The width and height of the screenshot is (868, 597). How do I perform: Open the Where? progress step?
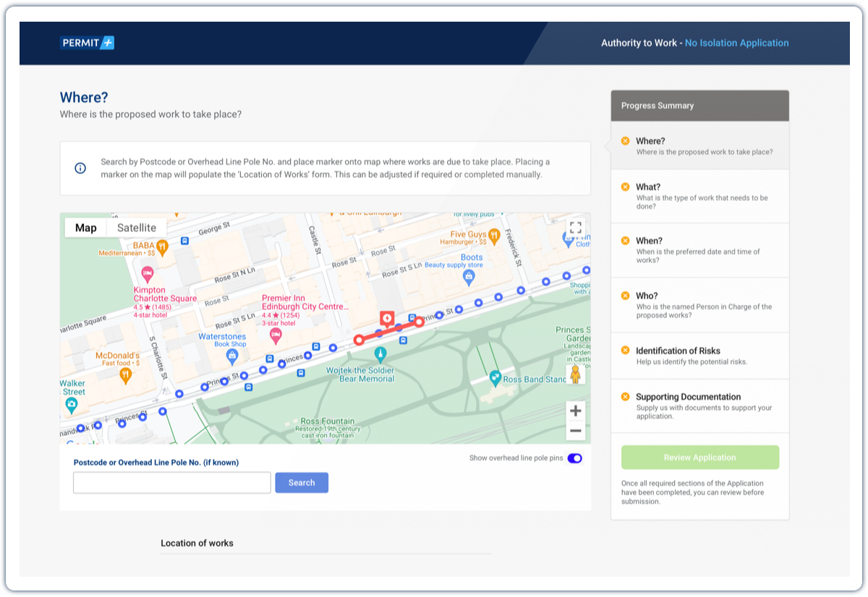[699, 146]
